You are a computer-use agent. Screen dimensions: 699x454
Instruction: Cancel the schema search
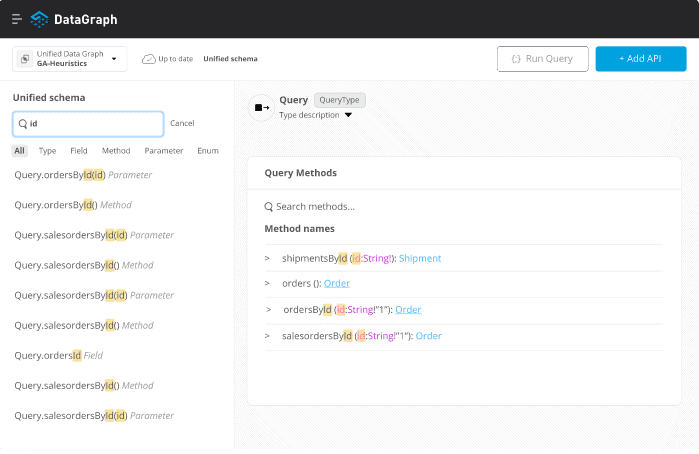pyautogui.click(x=182, y=123)
